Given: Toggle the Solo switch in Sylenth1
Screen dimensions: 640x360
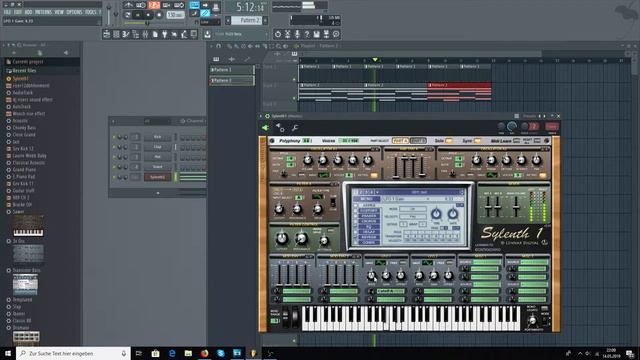Looking at the screenshot, I should pos(449,141).
